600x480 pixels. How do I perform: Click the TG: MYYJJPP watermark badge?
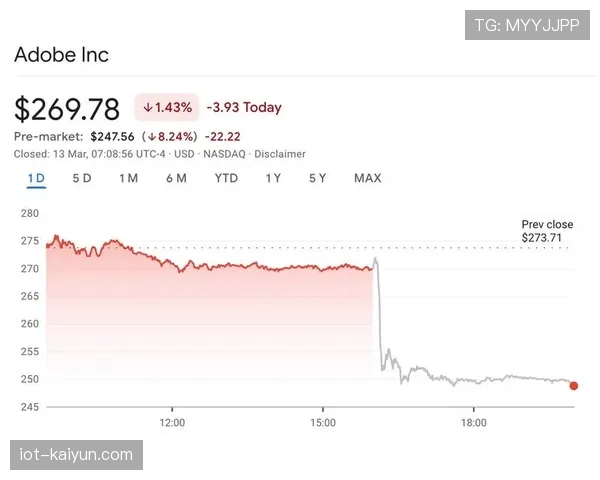point(527,24)
